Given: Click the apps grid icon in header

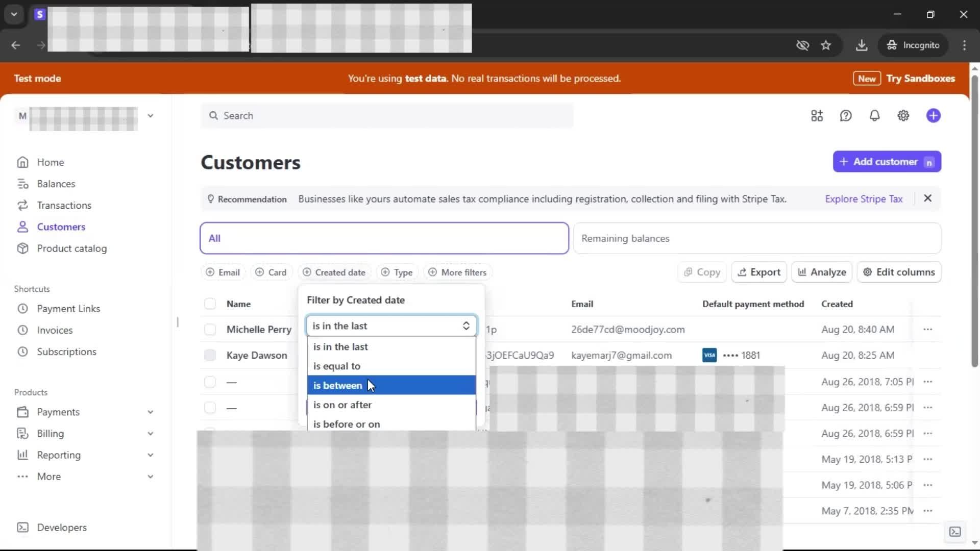Looking at the screenshot, I should (817, 116).
